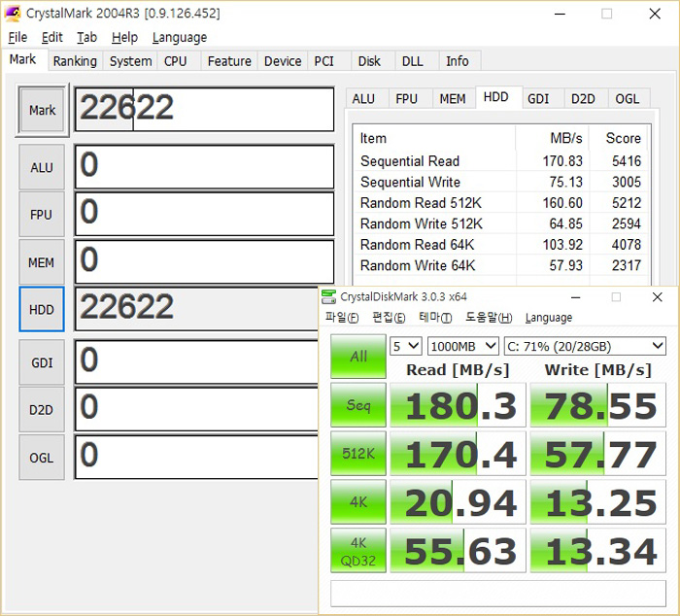Select the Random Write 512K row
The width and height of the screenshot is (680, 616).
click(x=501, y=223)
